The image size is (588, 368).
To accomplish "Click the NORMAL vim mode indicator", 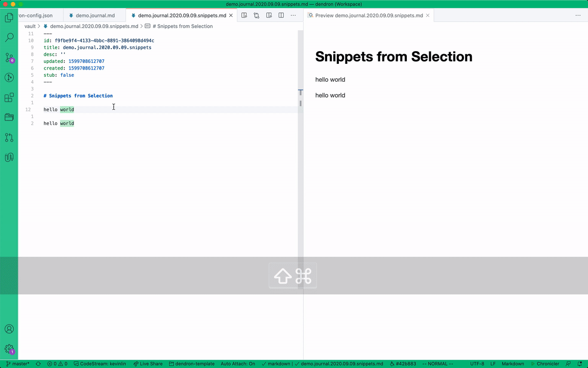I will pos(437,364).
